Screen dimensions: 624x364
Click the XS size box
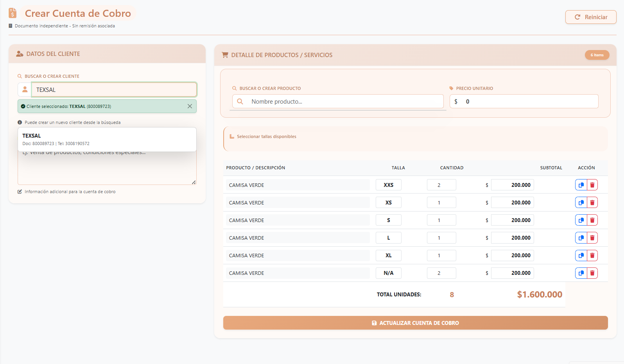[x=389, y=203]
